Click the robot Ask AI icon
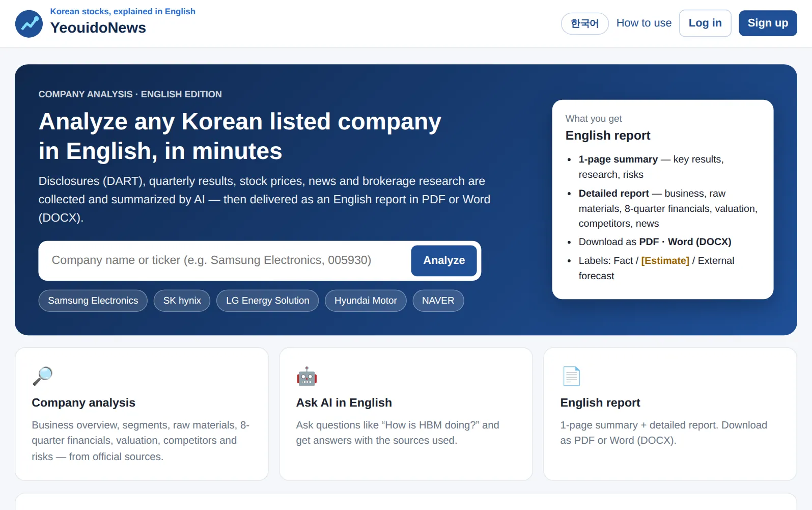Screen dimensions: 812x510 pos(306,377)
